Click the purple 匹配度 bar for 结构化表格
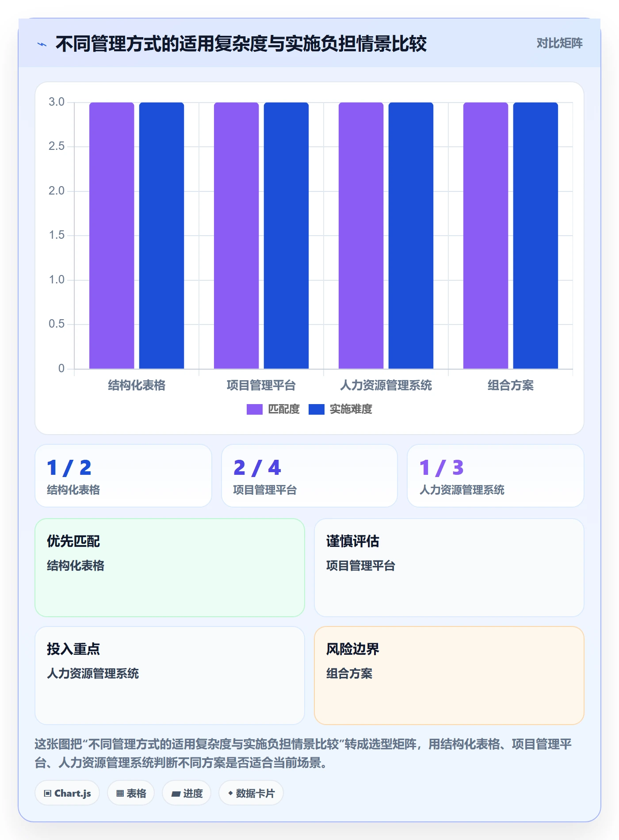 click(112, 236)
